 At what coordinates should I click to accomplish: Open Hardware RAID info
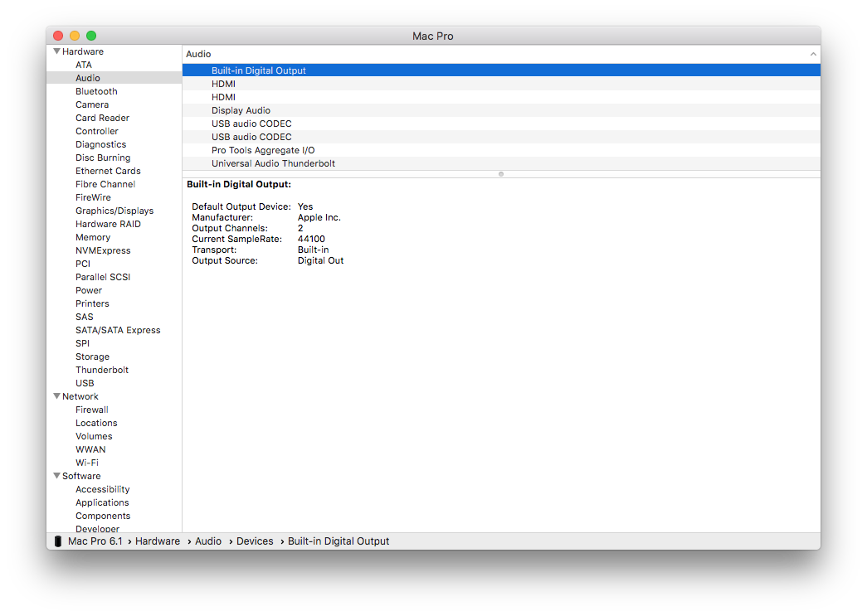(x=108, y=224)
